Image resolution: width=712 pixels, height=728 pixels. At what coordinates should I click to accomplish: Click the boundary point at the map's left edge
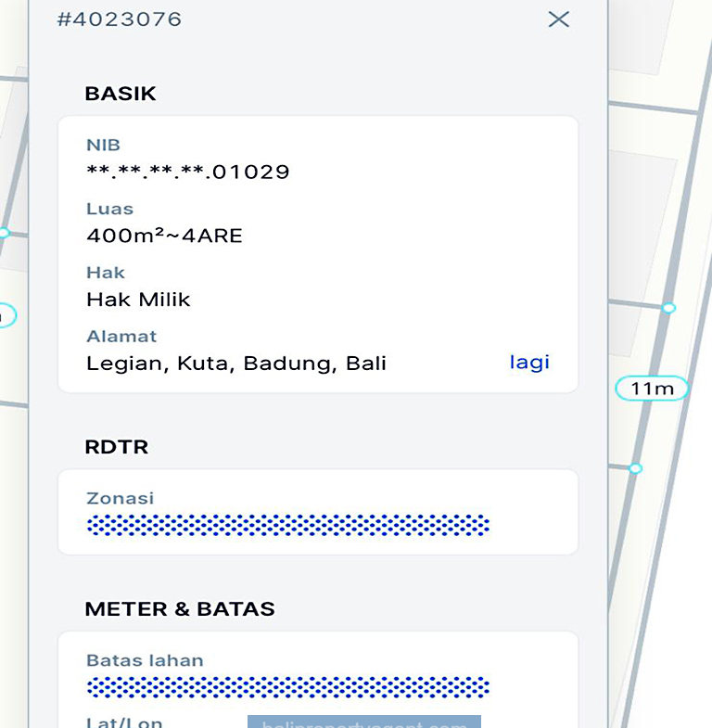(4, 233)
